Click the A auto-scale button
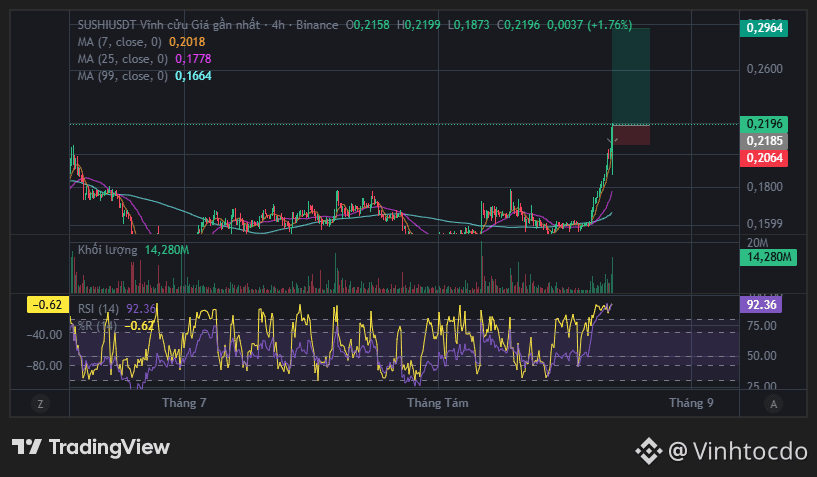Viewport: 817px width, 477px height. (773, 404)
